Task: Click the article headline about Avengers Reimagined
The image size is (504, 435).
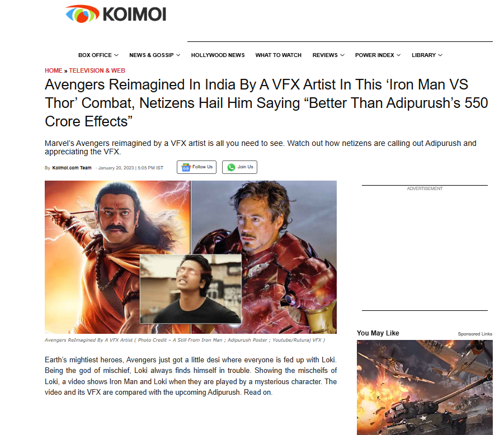Action: pyautogui.click(x=266, y=103)
